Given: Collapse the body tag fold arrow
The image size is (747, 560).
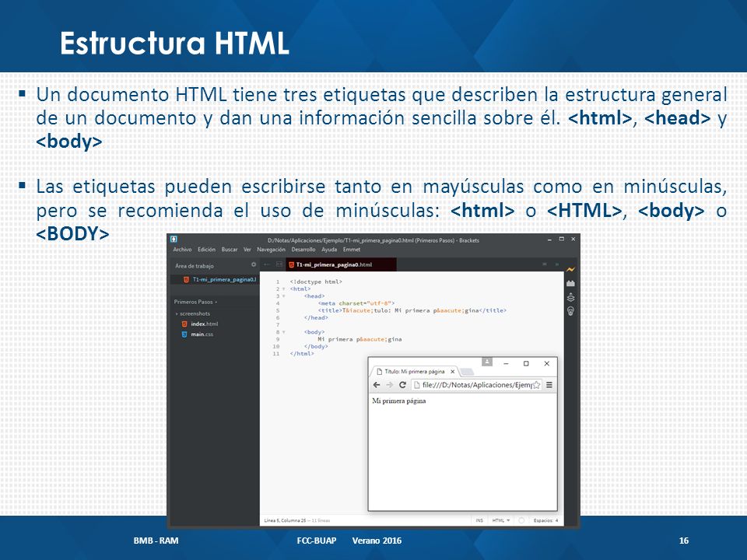Looking at the screenshot, I should pyautogui.click(x=284, y=332).
